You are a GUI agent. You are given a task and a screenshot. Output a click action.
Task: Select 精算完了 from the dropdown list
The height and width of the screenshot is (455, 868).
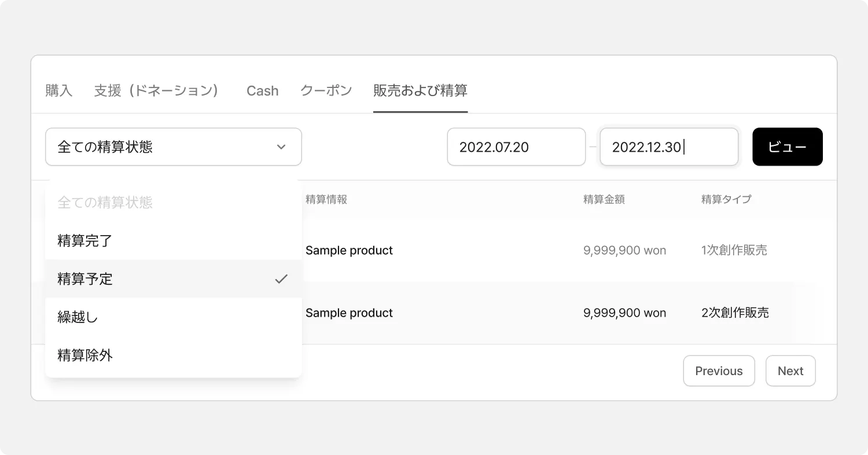85,241
